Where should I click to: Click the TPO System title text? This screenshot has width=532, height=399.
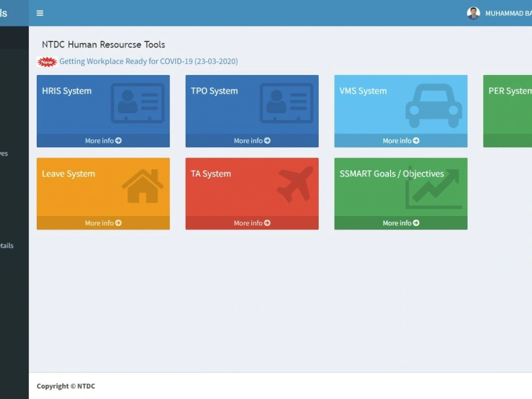tap(214, 91)
